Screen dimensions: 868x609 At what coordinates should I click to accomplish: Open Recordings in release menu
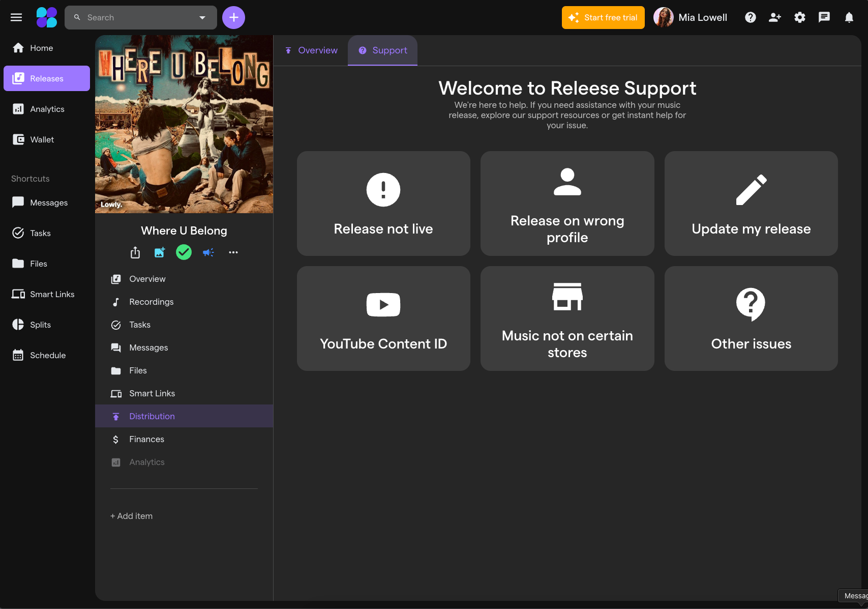click(184, 302)
